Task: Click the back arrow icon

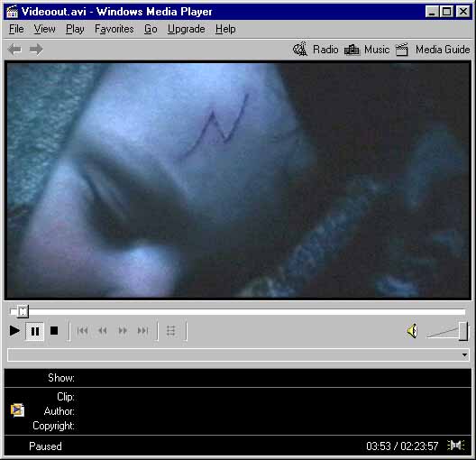Action: coord(14,50)
